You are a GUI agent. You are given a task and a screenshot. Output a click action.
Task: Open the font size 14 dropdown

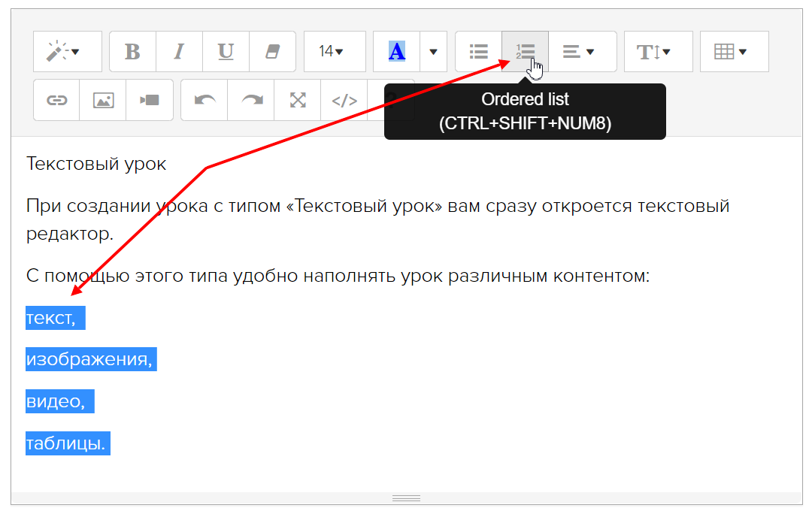pos(334,52)
